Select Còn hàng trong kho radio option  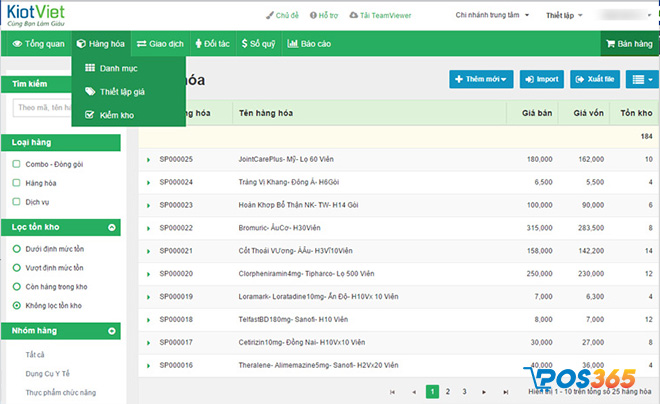[16, 286]
